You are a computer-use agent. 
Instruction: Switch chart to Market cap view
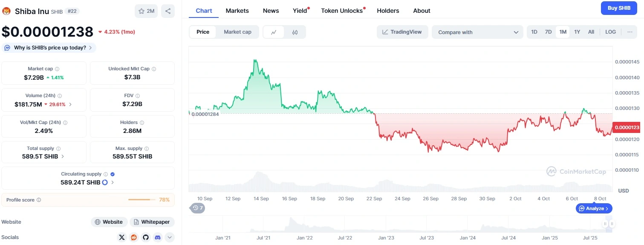pyautogui.click(x=237, y=32)
